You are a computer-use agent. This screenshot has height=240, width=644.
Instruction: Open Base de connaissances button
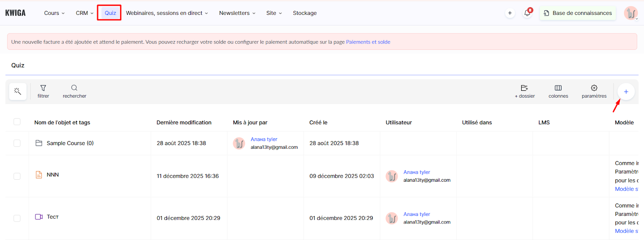point(578,13)
